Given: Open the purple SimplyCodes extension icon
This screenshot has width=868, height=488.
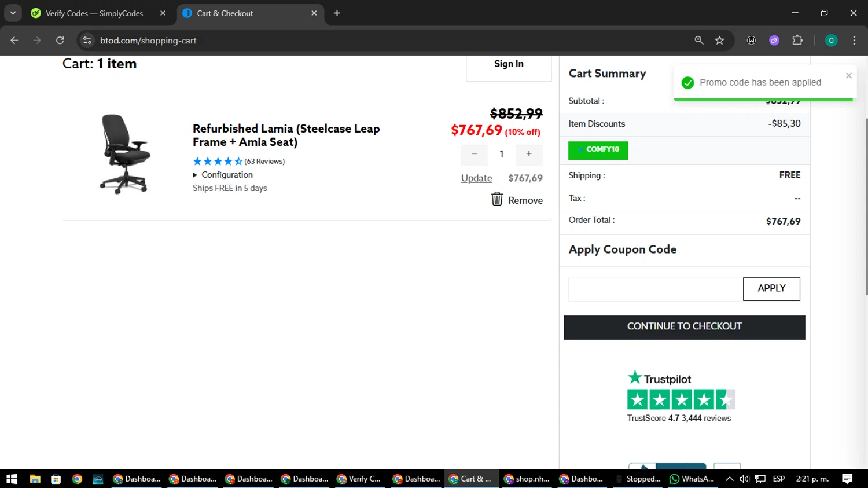Looking at the screenshot, I should (774, 41).
